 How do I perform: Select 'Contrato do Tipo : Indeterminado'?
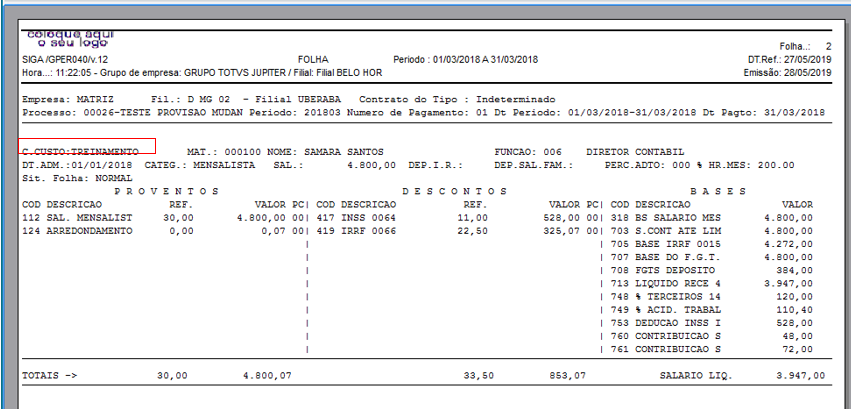457,100
